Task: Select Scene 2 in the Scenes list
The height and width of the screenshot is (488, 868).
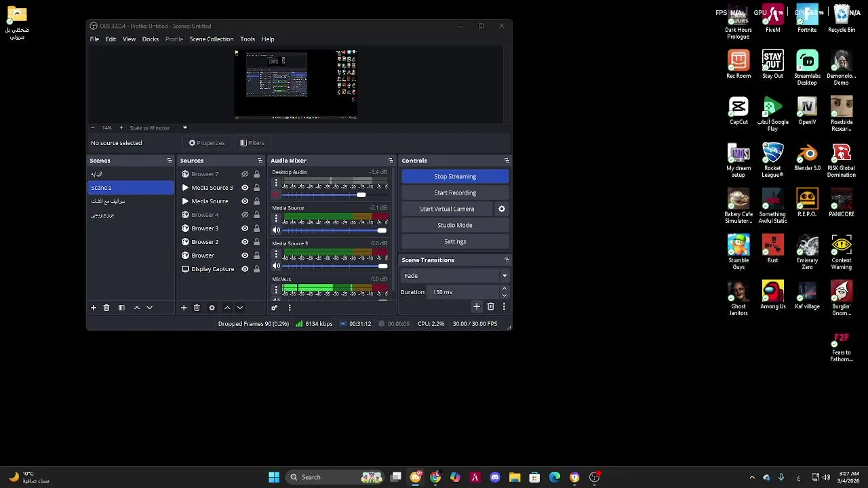Action: pyautogui.click(x=130, y=188)
